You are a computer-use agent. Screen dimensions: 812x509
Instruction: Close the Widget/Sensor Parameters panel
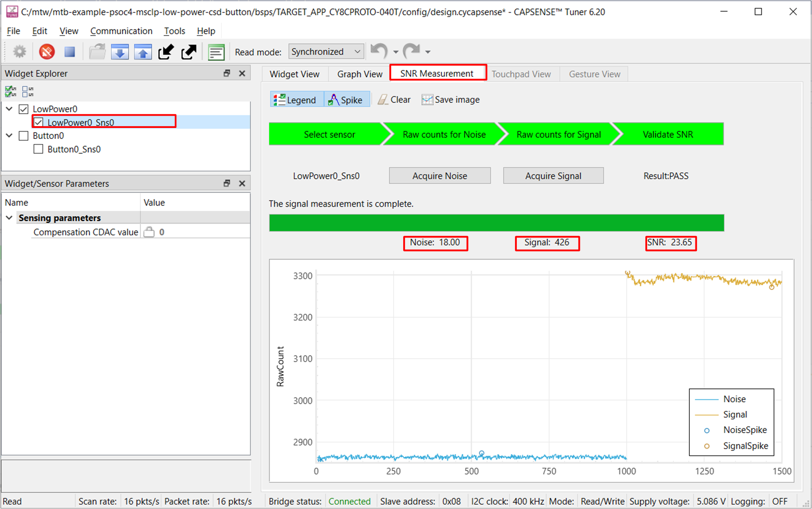coord(242,183)
